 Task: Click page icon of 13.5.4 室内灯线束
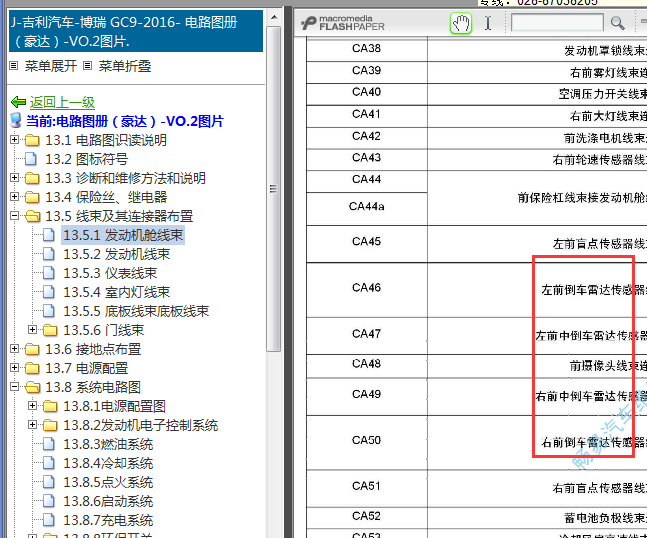[49, 291]
